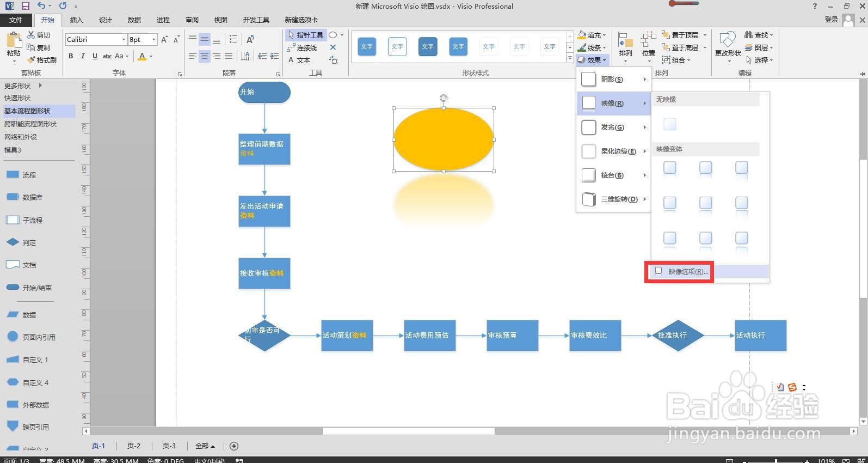Select the dark blue filled shape style
This screenshot has height=463, width=868.
[x=428, y=46]
